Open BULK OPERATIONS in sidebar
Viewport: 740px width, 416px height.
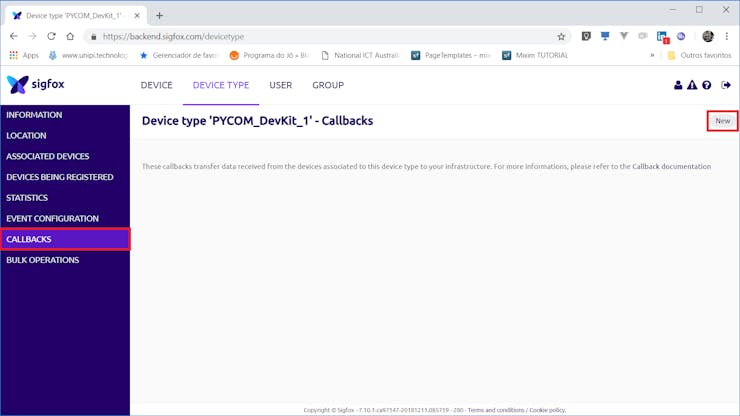(x=65, y=260)
